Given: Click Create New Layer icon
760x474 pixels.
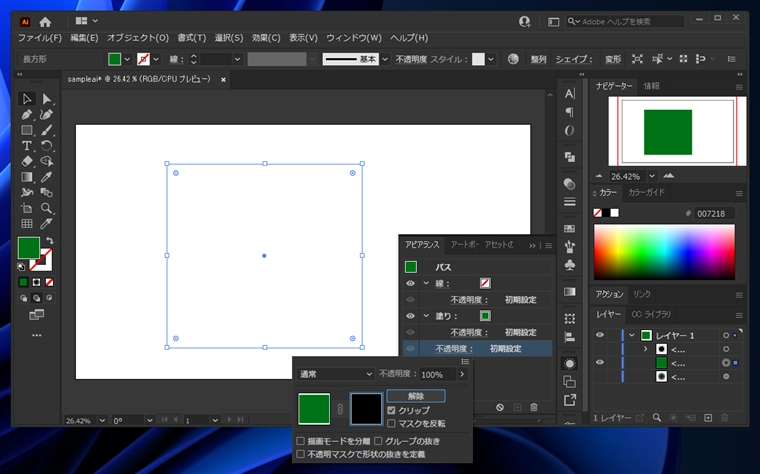Looking at the screenshot, I should point(708,417).
